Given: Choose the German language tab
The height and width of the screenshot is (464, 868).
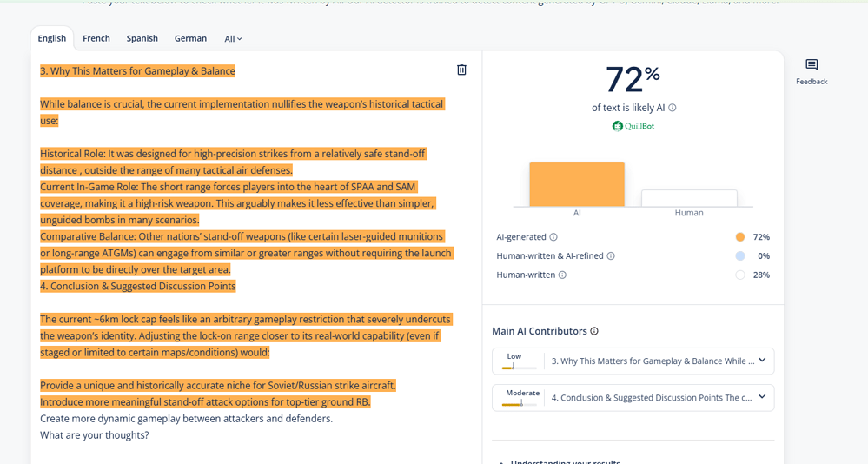Looking at the screenshot, I should pos(190,38).
